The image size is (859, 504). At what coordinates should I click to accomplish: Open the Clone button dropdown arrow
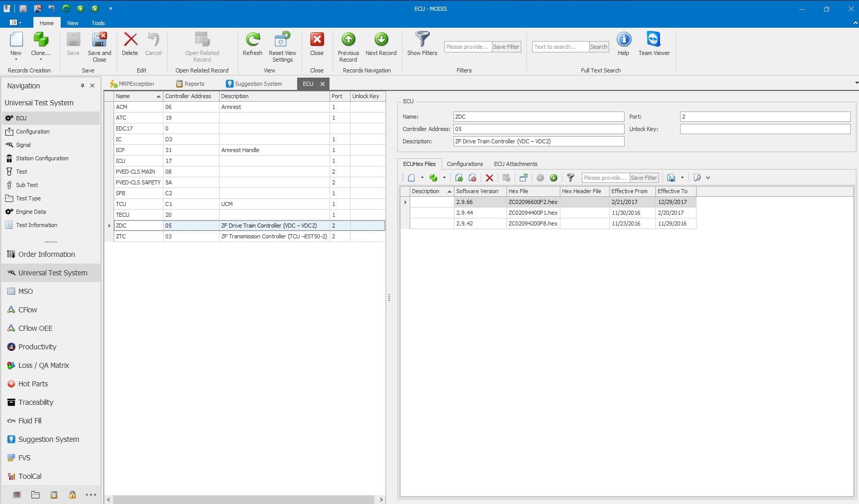click(x=41, y=60)
